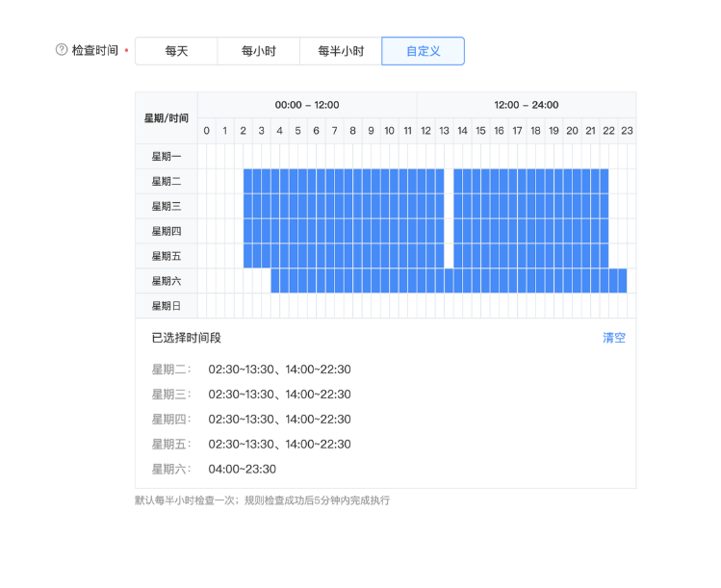Click the 星期五 row label

point(167,256)
